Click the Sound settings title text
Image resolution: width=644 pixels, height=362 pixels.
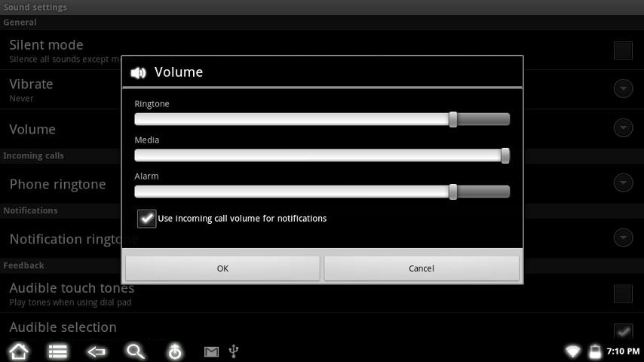pos(35,8)
